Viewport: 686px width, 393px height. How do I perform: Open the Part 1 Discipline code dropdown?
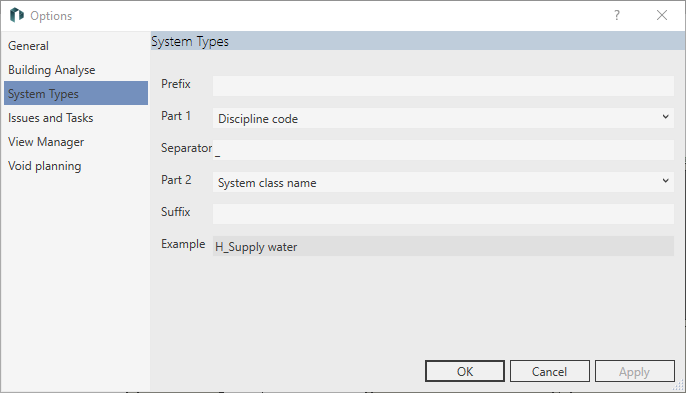443,118
